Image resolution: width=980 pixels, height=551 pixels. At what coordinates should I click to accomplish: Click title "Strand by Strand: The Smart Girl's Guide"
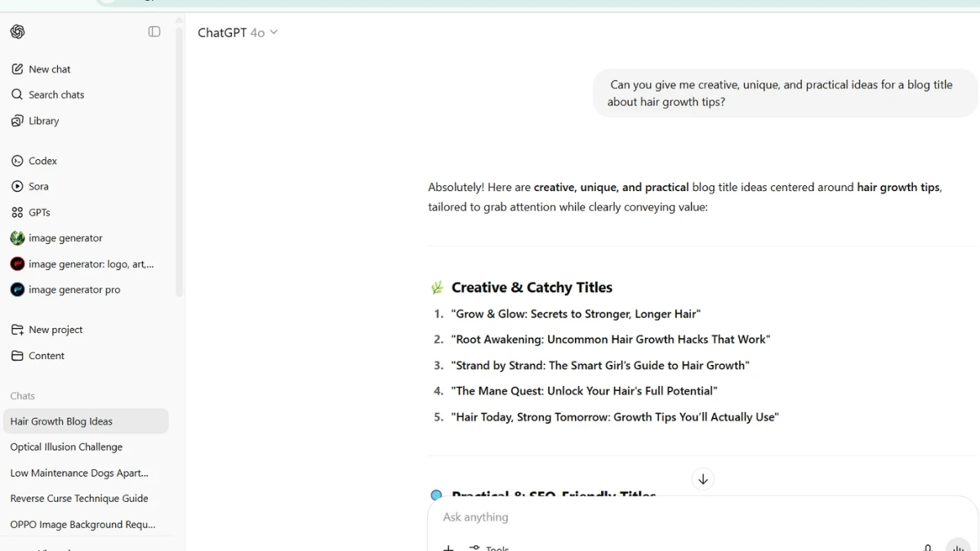pos(600,366)
